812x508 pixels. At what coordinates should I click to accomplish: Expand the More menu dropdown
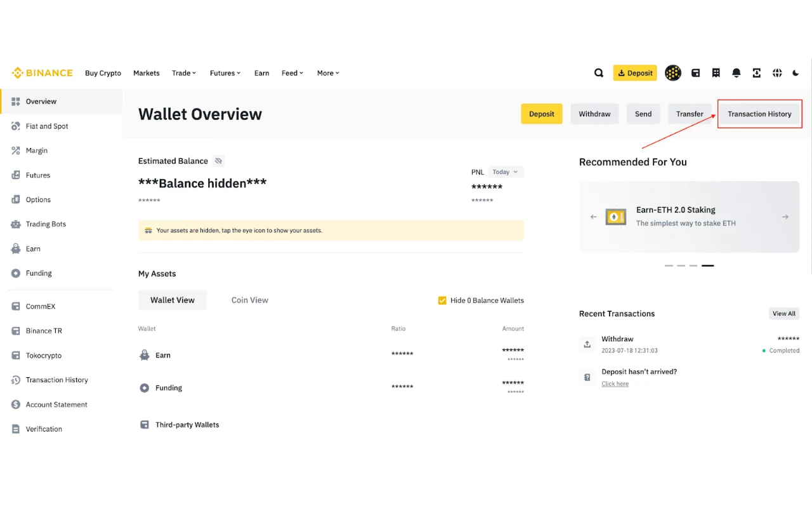coord(329,73)
